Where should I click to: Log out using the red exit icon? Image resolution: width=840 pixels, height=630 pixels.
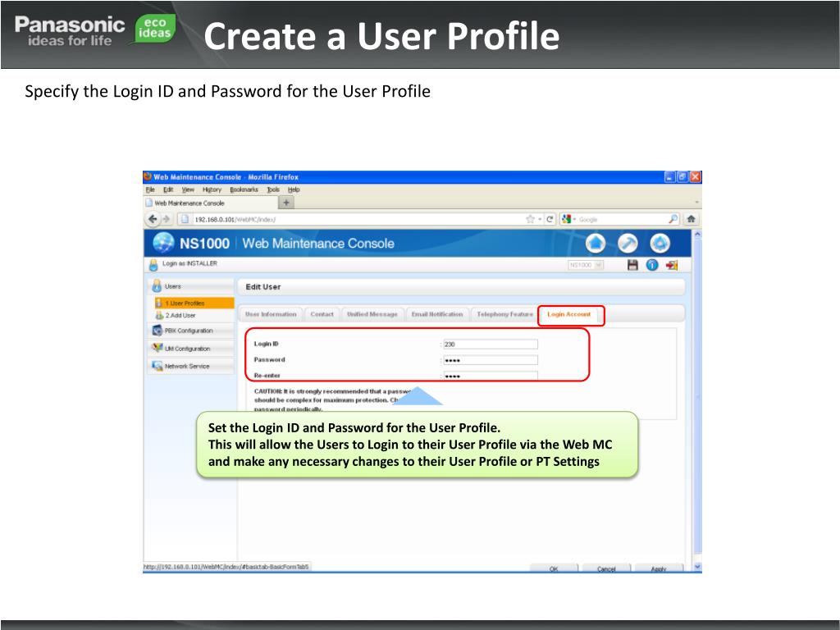tap(672, 265)
